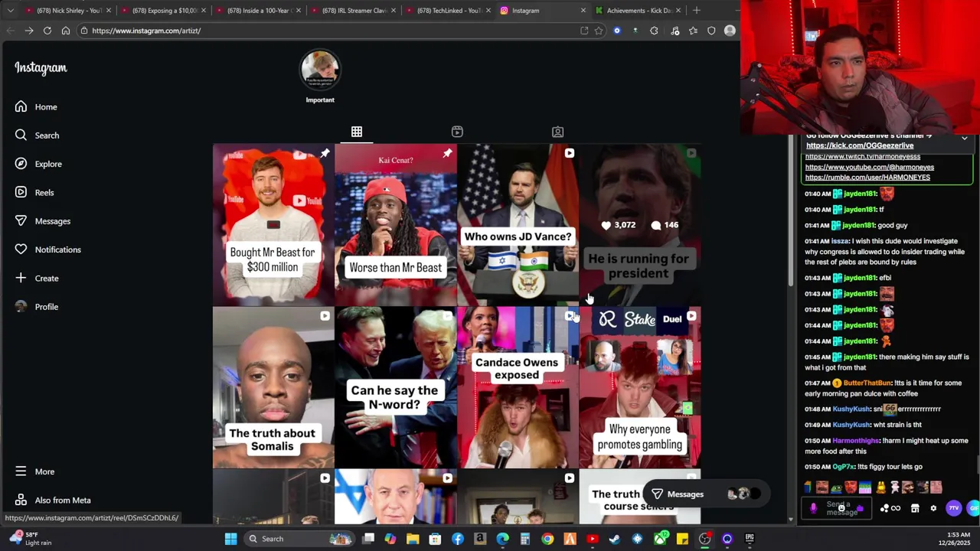Open the 'He is running for president' reel
The height and width of the screenshot is (551, 980).
coord(639,225)
